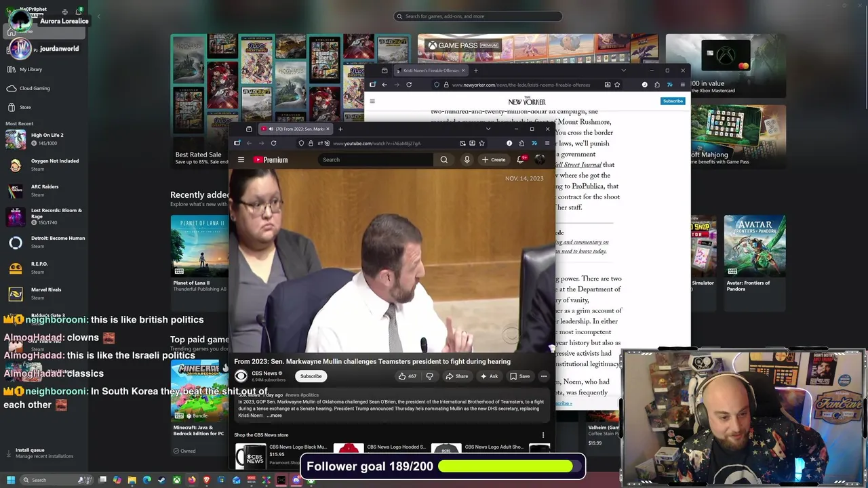This screenshot has height=488, width=868.
Task: Go back in the New Yorker window
Action: click(384, 85)
